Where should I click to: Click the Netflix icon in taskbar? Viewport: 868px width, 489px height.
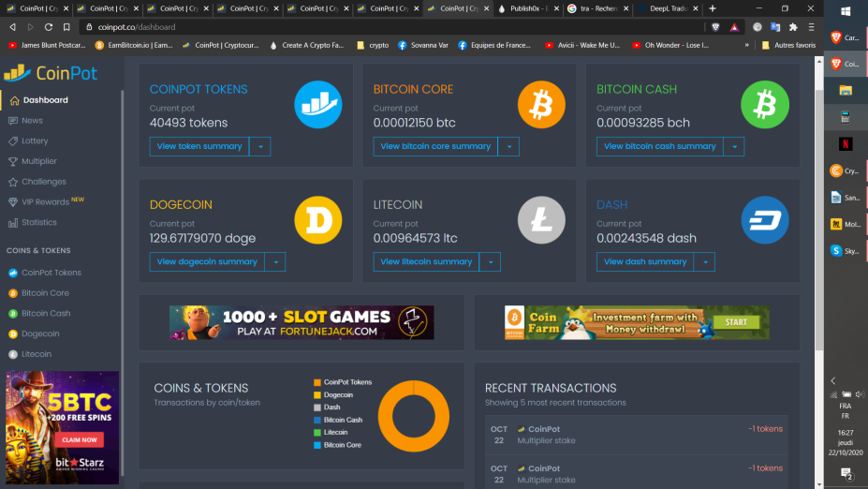point(846,144)
